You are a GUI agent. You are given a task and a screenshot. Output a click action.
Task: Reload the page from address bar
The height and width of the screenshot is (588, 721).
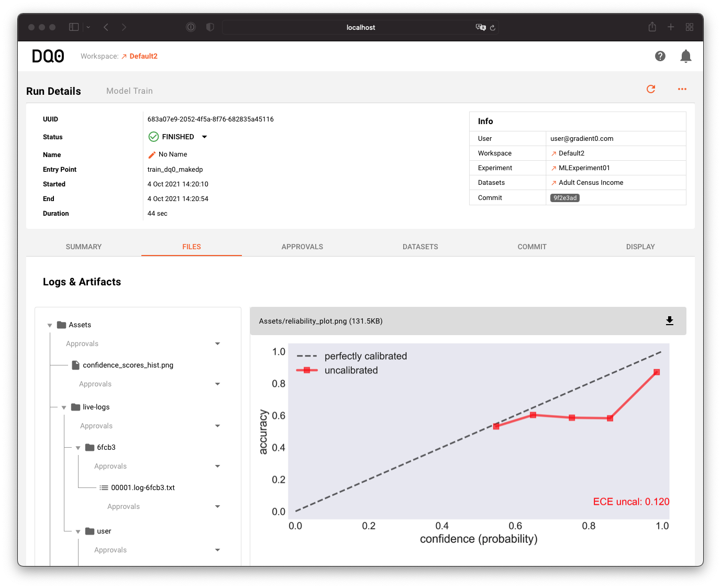tap(493, 28)
